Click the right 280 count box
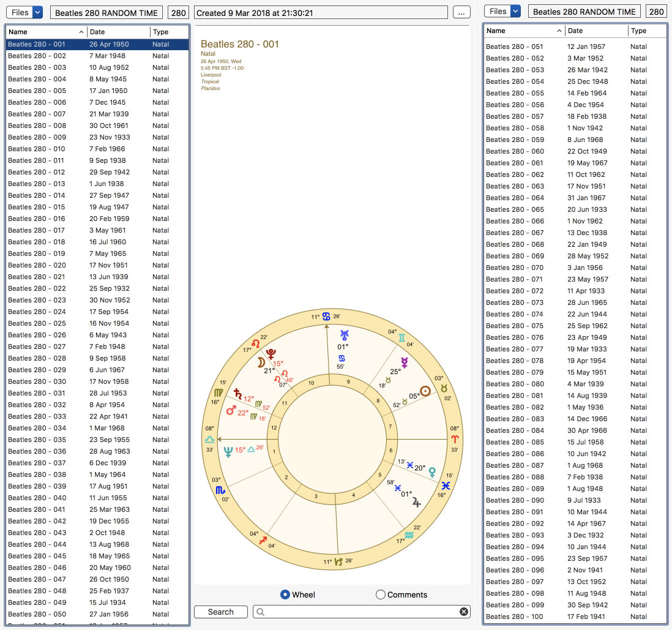Screen dimensions: 672x630 [x=656, y=12]
